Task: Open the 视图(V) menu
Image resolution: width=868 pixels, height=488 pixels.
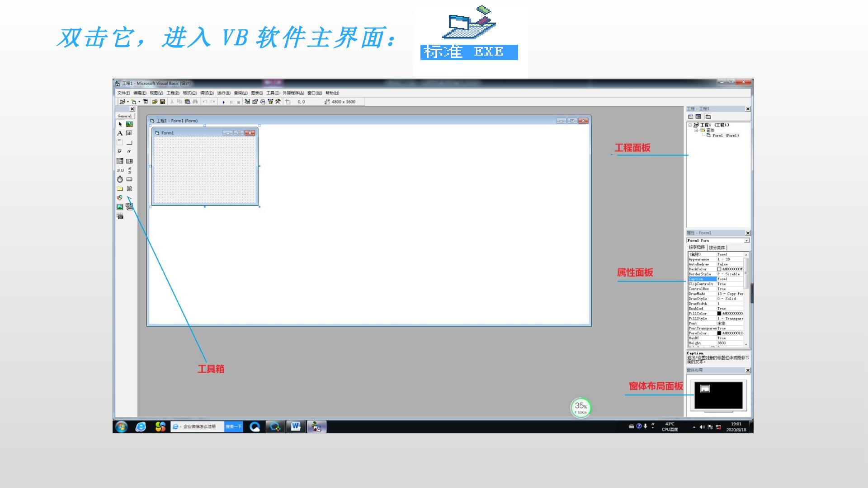Action: click(x=156, y=93)
